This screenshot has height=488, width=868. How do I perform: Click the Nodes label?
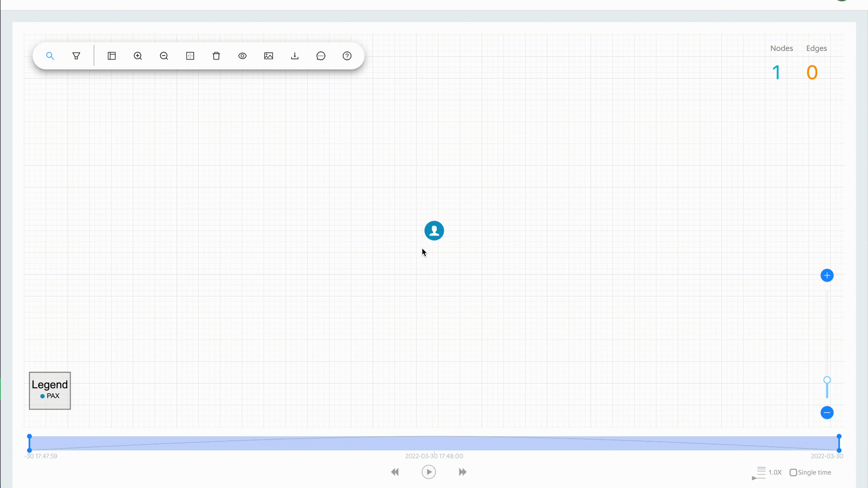tap(782, 48)
